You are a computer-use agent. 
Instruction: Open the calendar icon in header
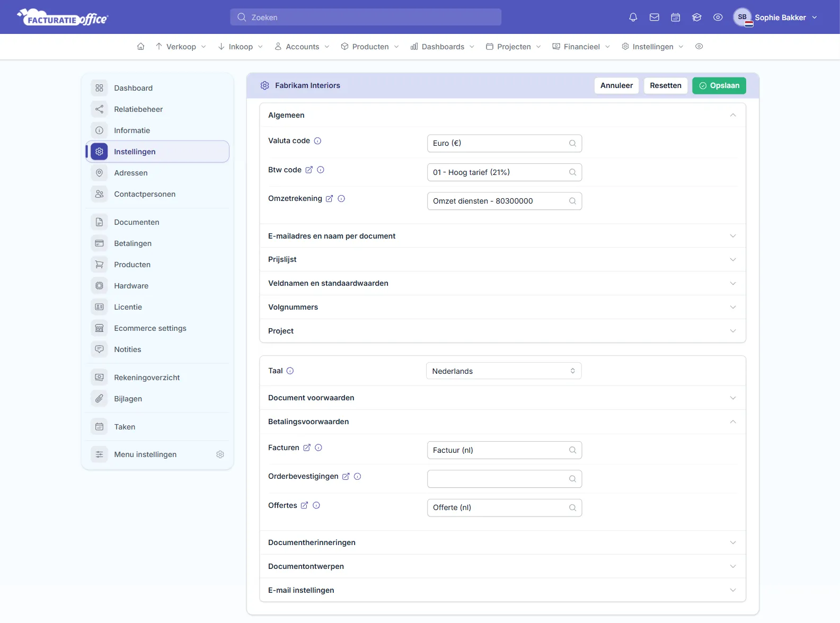pyautogui.click(x=676, y=17)
